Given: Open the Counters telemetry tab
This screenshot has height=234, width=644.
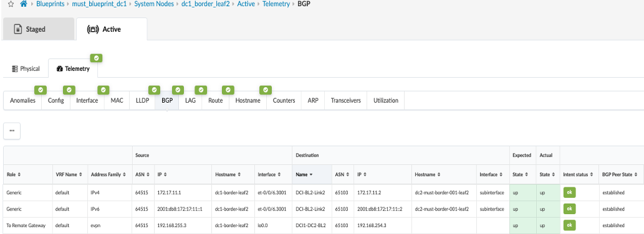Looking at the screenshot, I should 284,100.
